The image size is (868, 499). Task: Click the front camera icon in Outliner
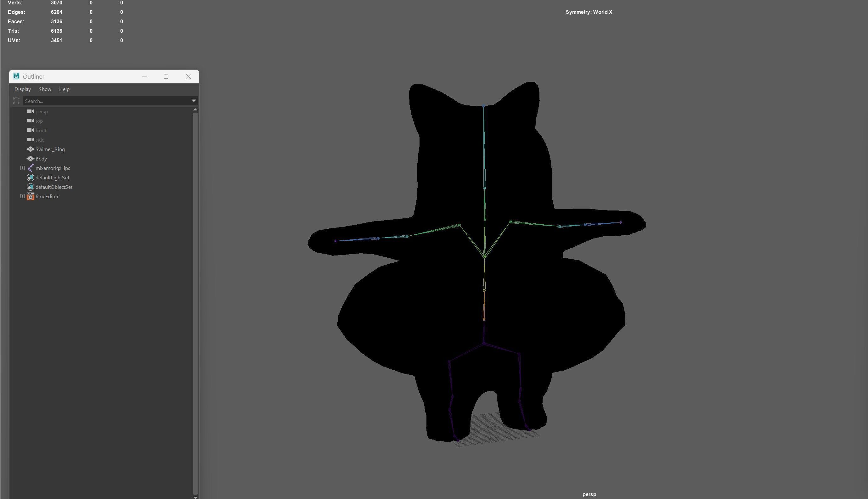pos(31,130)
